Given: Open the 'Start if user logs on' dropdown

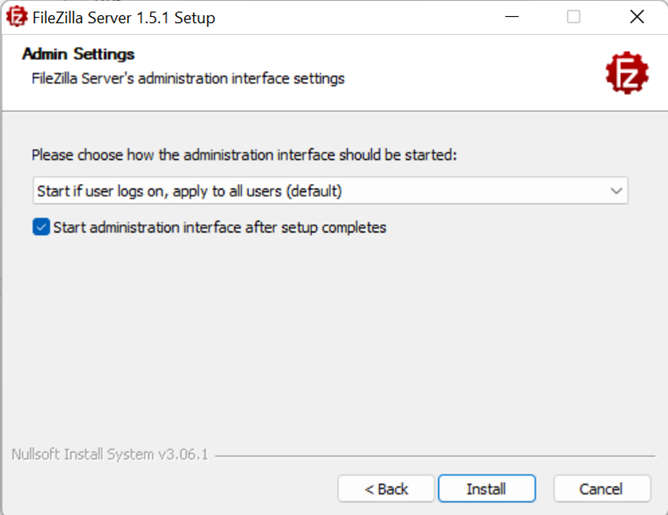Looking at the screenshot, I should click(330, 191).
